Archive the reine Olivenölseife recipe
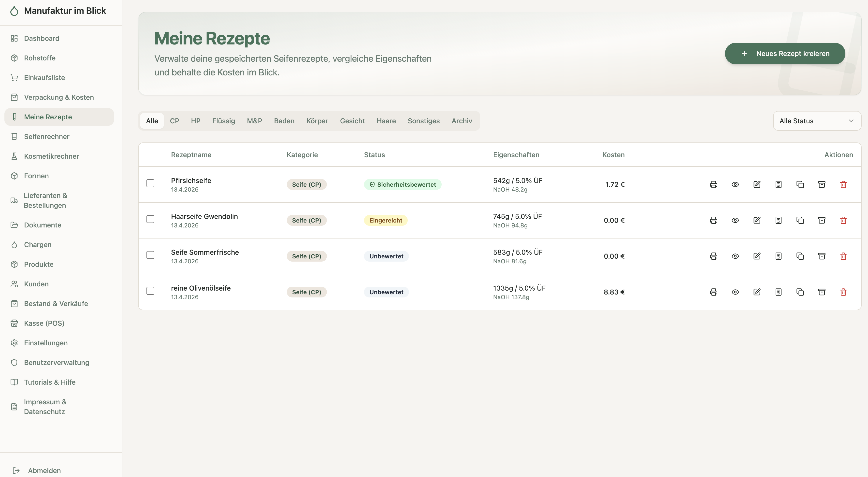The width and height of the screenshot is (868, 477). pos(822,292)
